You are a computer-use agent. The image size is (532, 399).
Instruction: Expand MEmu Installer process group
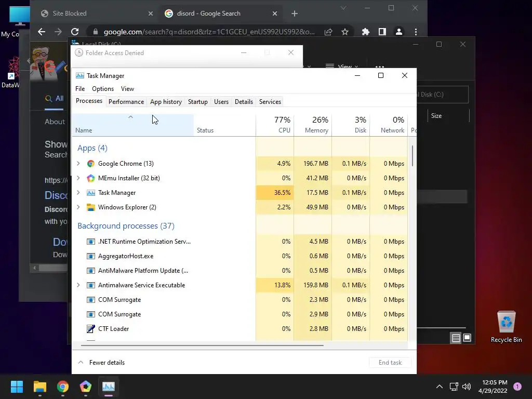(x=78, y=178)
